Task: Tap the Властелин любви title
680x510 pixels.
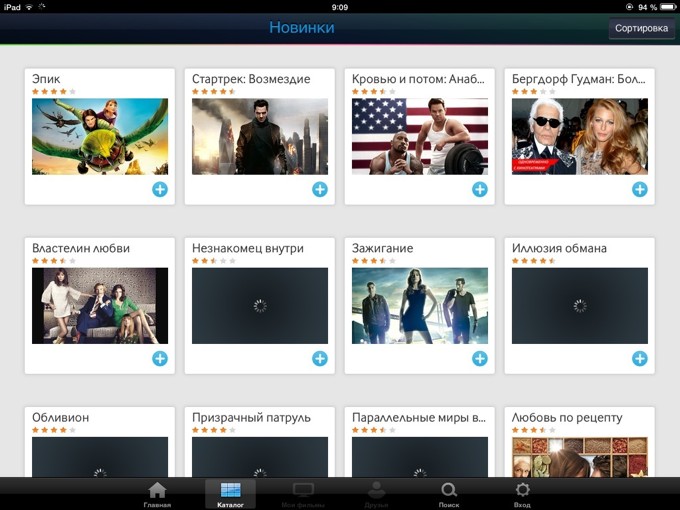Action: pyautogui.click(x=81, y=248)
